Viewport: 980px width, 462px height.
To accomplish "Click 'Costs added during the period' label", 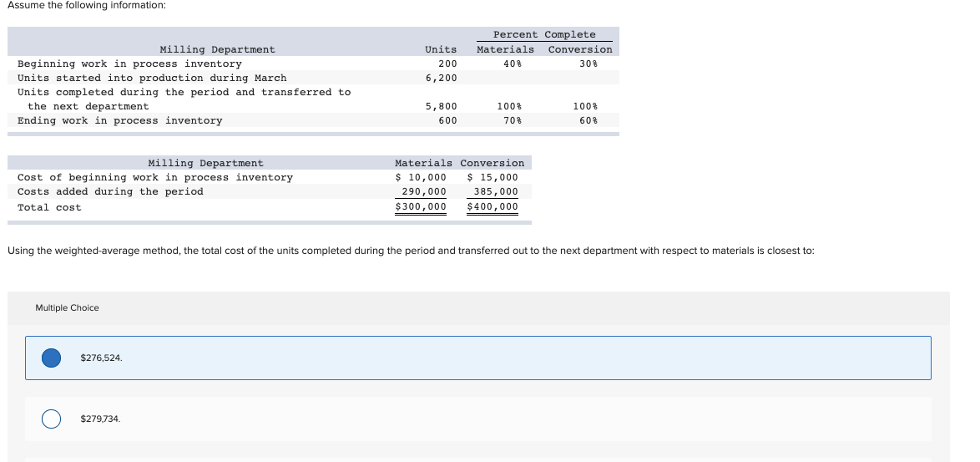I will coord(111,192).
